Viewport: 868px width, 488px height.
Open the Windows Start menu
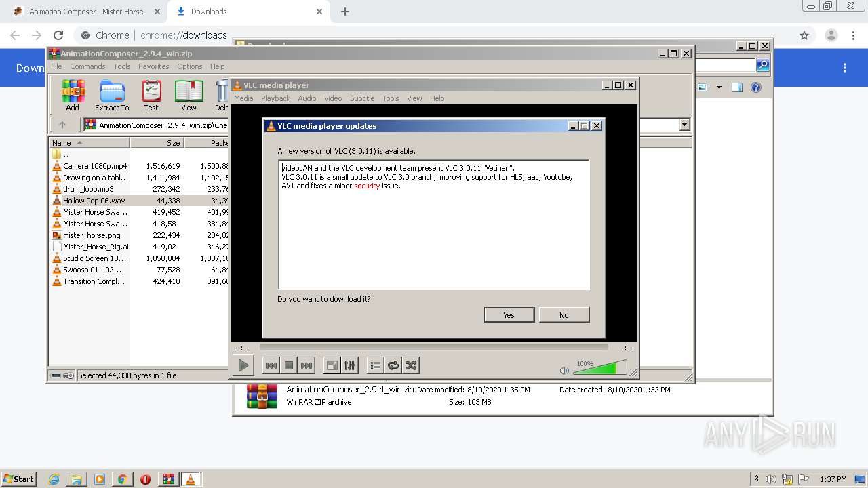pos(18,479)
